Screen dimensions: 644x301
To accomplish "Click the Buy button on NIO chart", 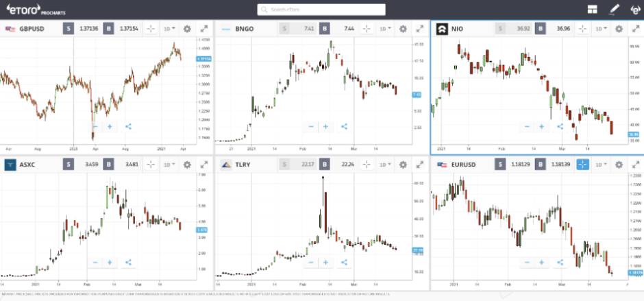I will [x=541, y=29].
